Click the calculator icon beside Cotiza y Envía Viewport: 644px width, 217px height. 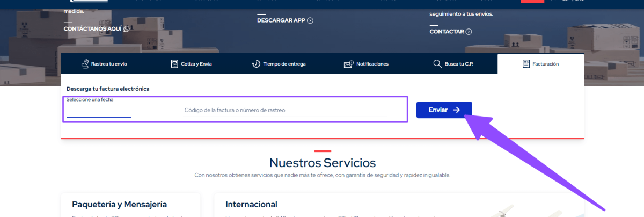174,64
